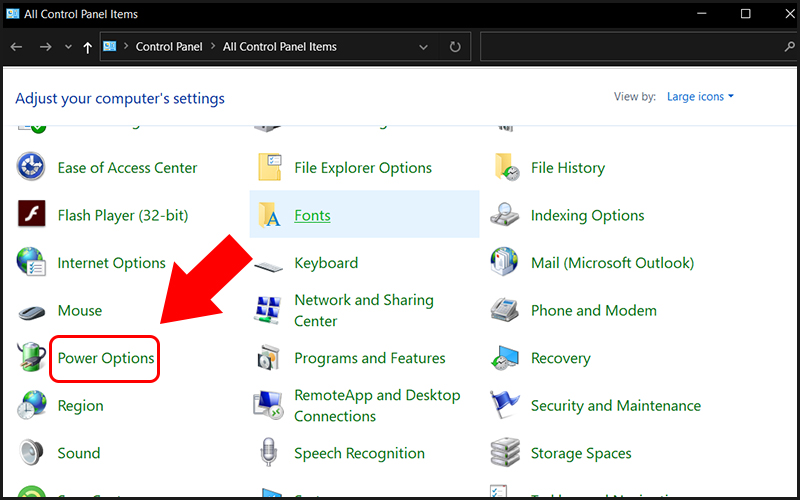Click the Speech Recognition microphone icon
The image size is (800, 500).
click(x=268, y=452)
